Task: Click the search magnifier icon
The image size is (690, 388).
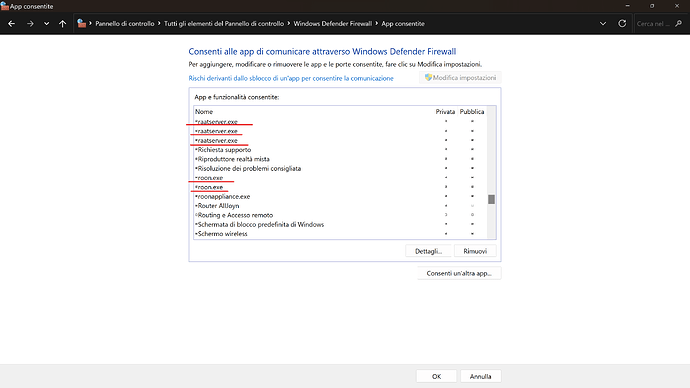Action: (x=679, y=24)
